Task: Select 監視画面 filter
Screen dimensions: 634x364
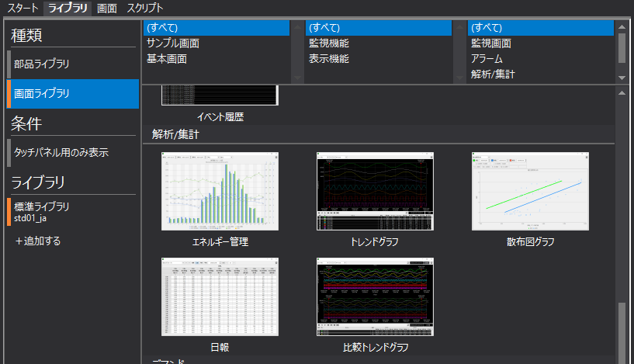Action: coord(541,43)
